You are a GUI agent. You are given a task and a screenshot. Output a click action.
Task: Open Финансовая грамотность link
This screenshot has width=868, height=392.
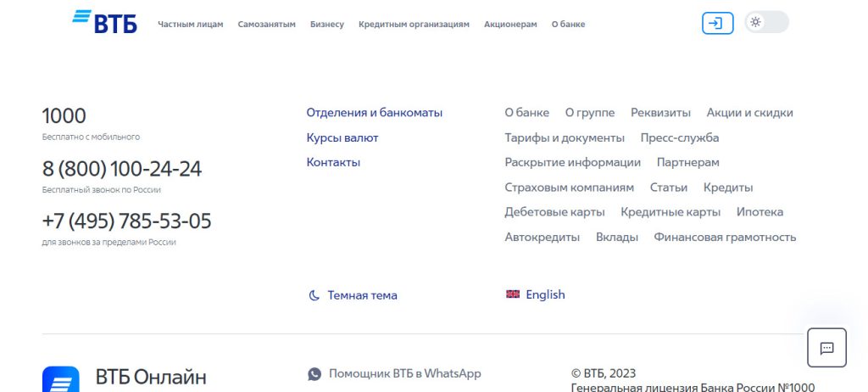coord(726,237)
